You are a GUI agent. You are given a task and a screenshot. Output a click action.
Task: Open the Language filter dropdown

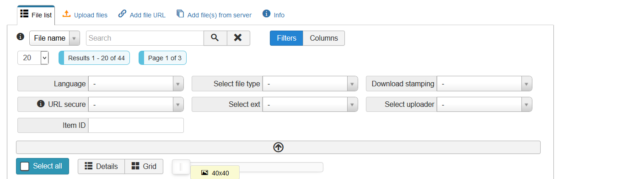coord(136,84)
